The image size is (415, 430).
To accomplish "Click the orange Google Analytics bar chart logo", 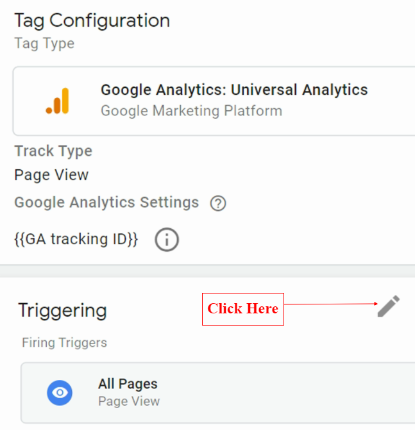I will pyautogui.click(x=57, y=101).
